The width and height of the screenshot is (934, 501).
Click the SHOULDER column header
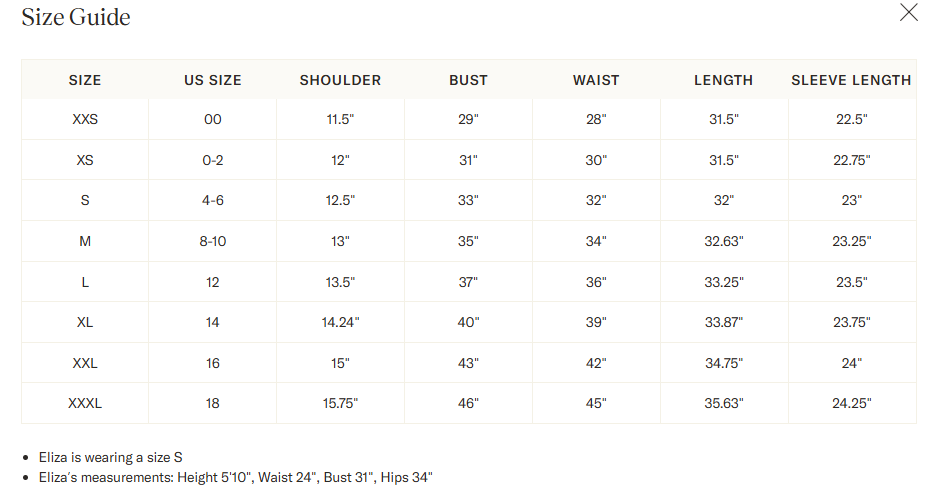(x=340, y=80)
